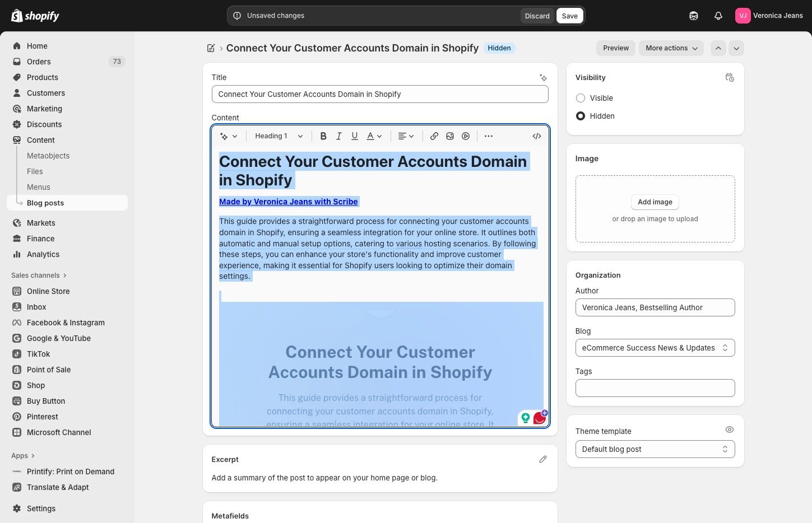Screen dimensions: 812x523
Task: Switch to HTML code view
Action: click(x=537, y=136)
